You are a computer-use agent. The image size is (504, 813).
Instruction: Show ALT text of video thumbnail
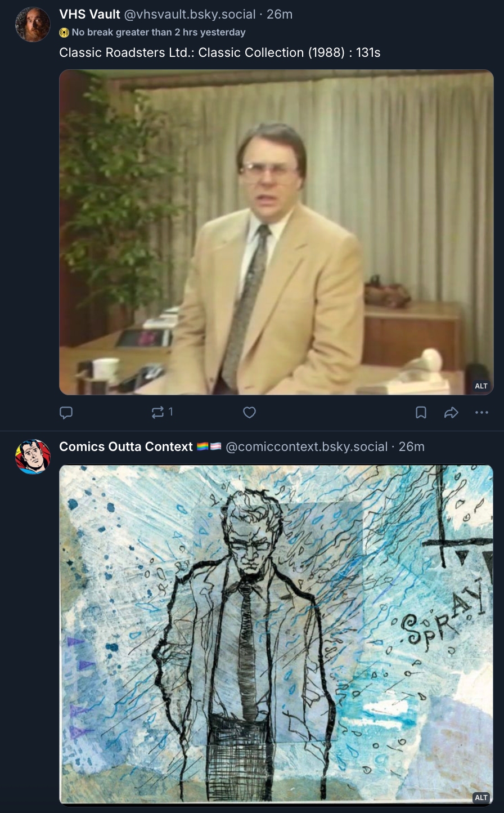(x=481, y=386)
